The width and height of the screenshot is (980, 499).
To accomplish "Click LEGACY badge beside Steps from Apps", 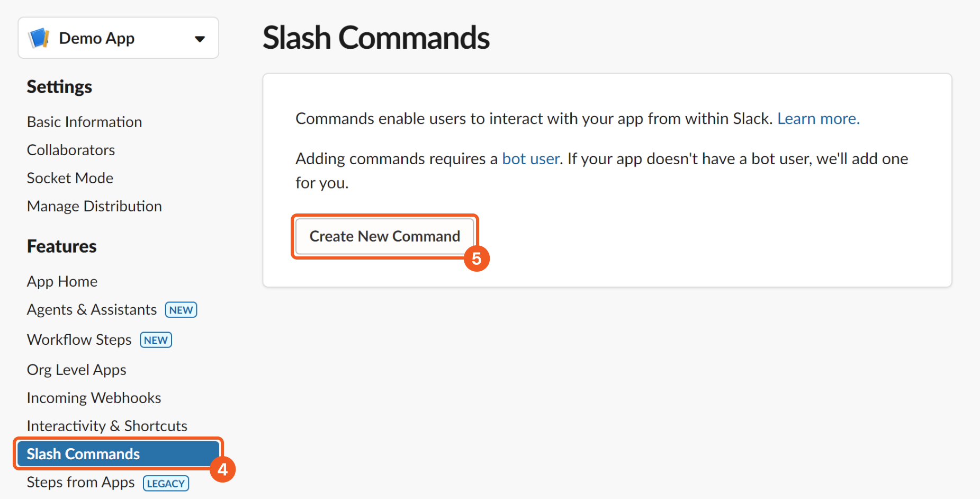I will tap(166, 483).
